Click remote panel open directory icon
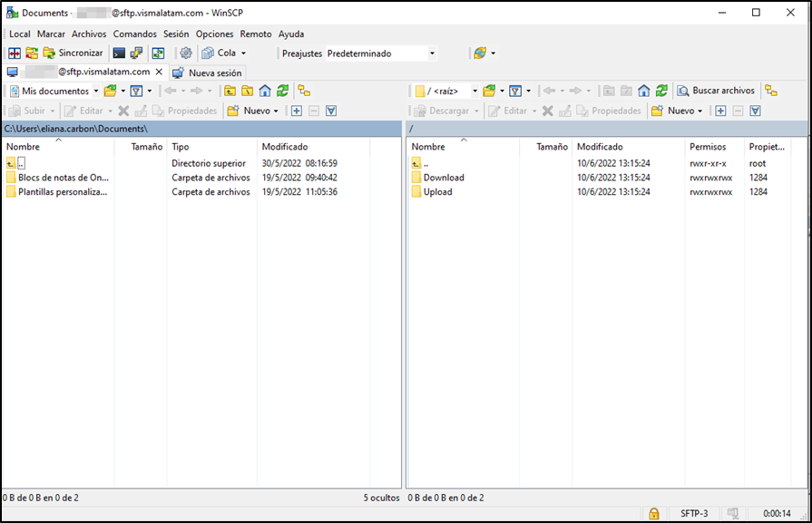The height and width of the screenshot is (523, 812). [x=489, y=91]
